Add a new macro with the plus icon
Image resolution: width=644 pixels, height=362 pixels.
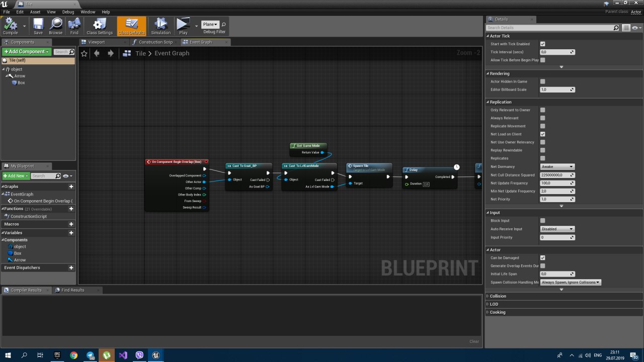pos(71,224)
